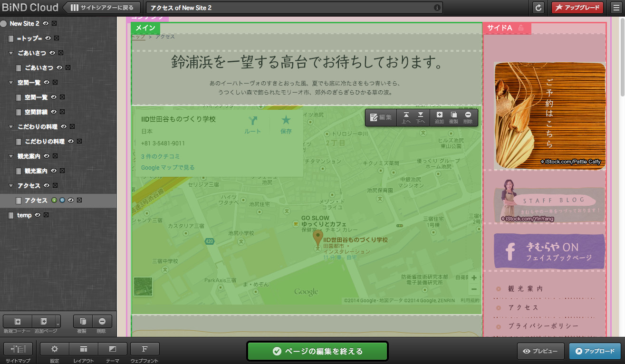
Task: Duplicate the map block via 複製 icon
Action: pos(454,117)
